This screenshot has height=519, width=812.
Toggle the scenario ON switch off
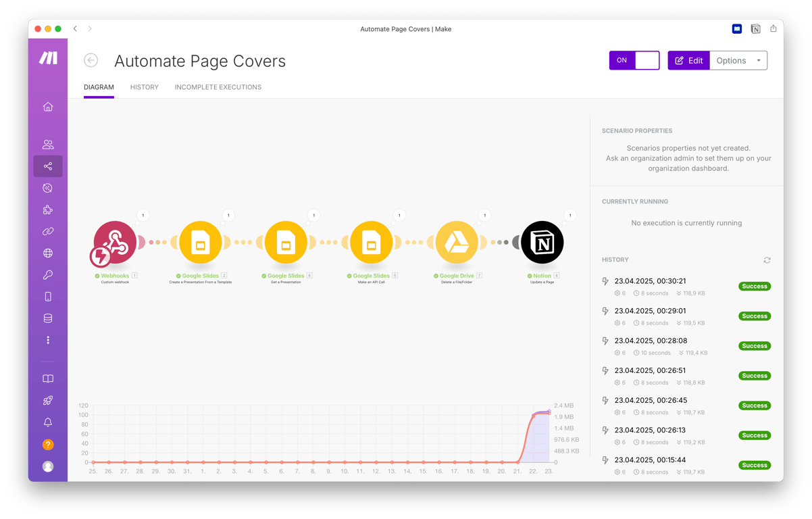coord(634,60)
